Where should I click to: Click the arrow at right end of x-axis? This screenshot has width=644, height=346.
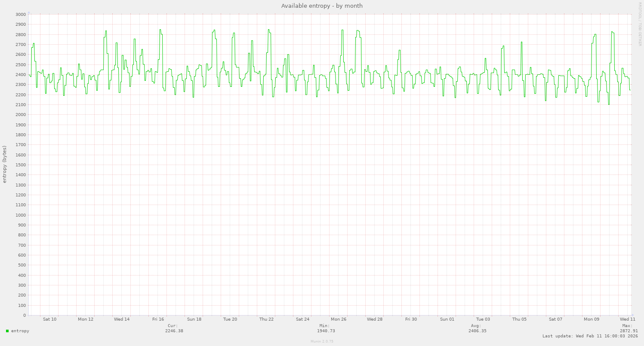[632, 315]
